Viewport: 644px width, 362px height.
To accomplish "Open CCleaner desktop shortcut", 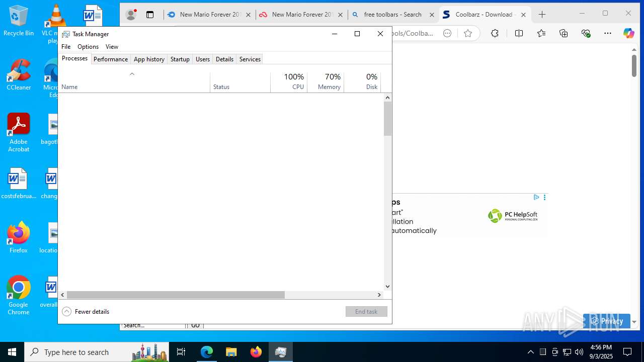I will 19,75.
